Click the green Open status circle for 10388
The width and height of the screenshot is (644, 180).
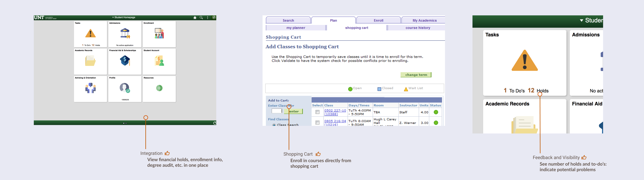(436, 112)
